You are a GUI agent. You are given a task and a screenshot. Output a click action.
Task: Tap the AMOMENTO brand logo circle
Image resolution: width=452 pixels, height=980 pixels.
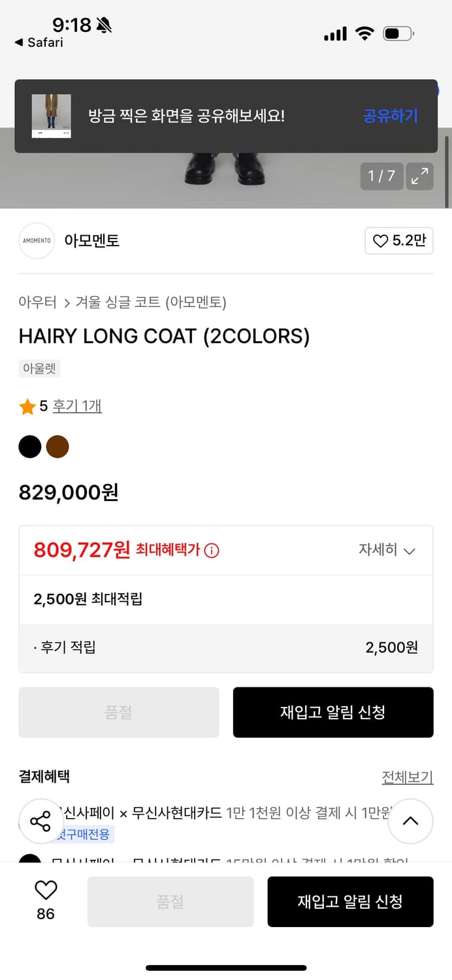tap(37, 241)
